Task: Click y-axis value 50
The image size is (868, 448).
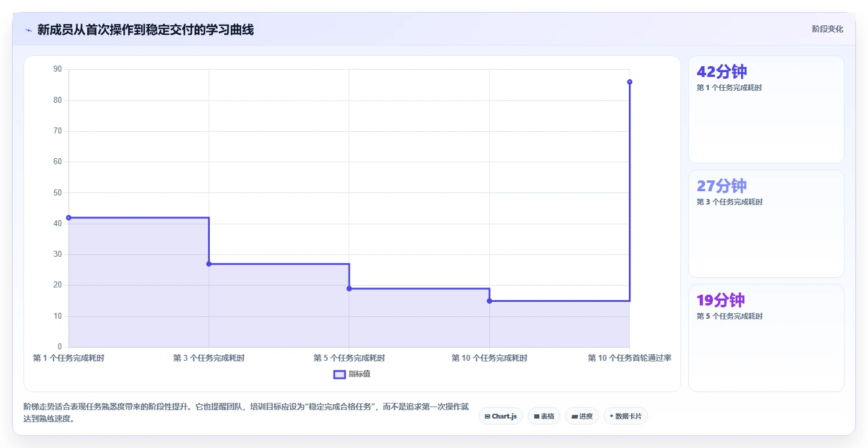Action: click(x=58, y=192)
